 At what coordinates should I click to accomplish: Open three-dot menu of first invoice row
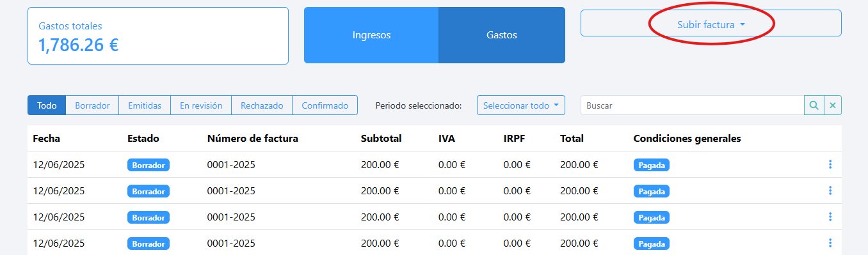(830, 164)
